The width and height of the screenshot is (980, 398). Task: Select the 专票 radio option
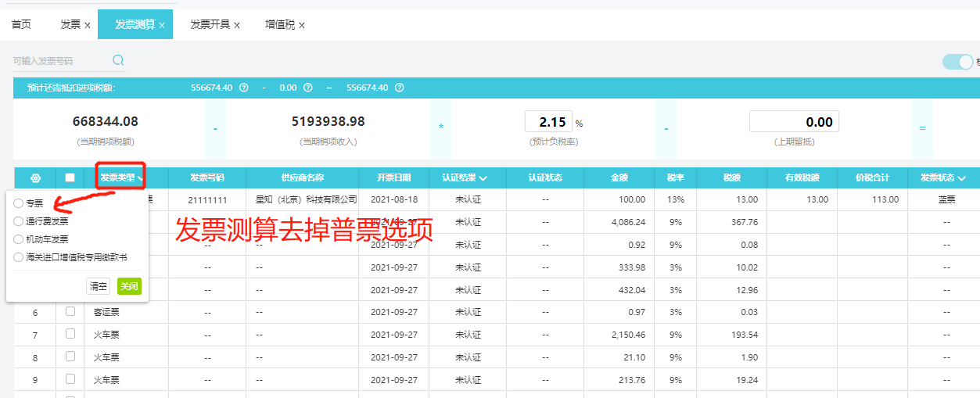(19, 203)
